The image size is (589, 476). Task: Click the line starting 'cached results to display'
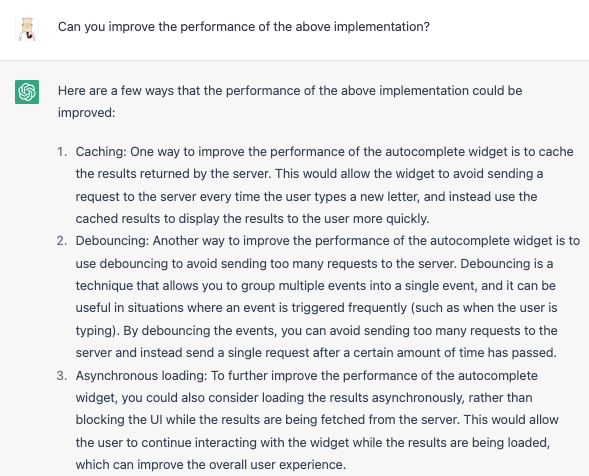[x=252, y=219]
